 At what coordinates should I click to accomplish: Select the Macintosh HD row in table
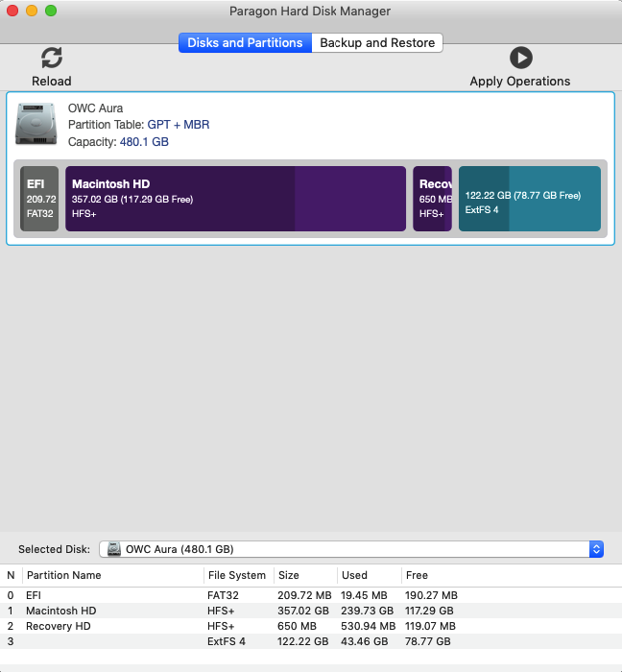[311, 611]
